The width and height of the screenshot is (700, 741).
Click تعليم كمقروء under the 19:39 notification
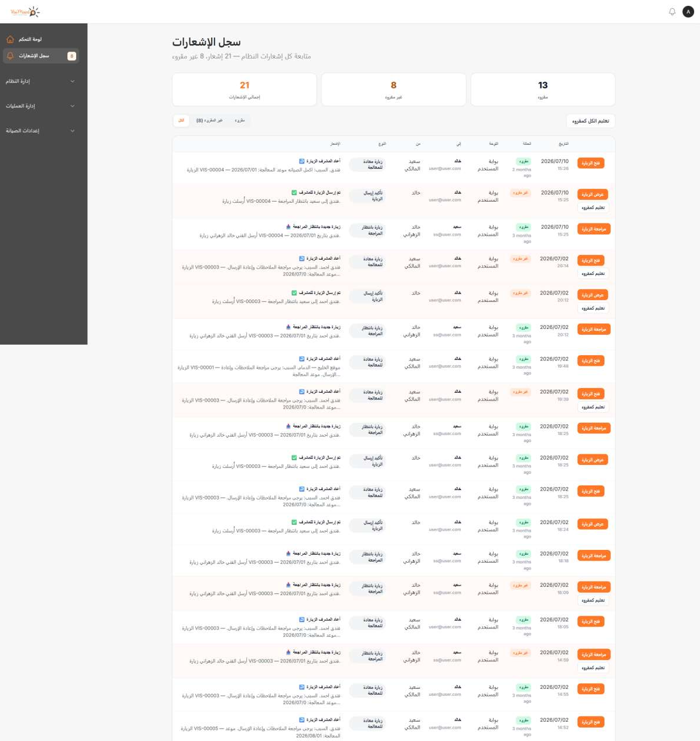tap(593, 407)
